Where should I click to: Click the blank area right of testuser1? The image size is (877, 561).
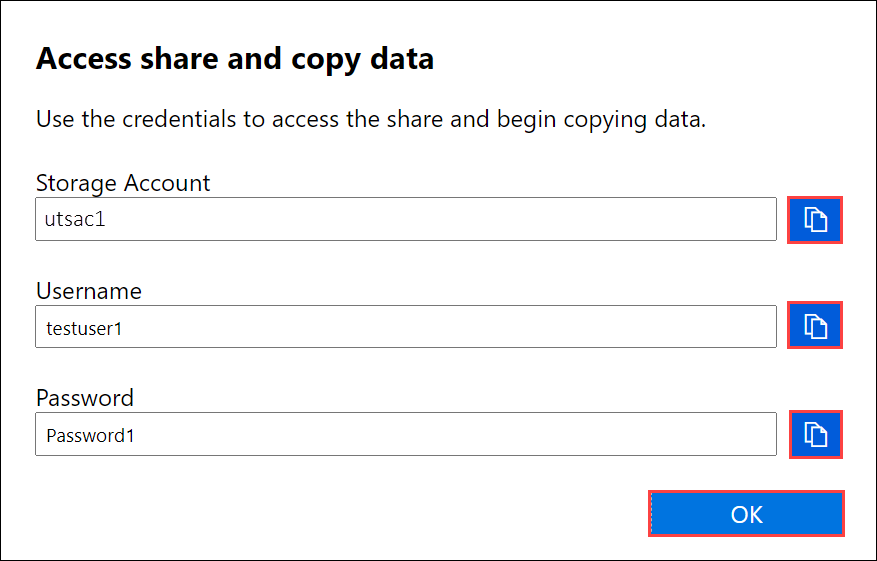coord(449,327)
